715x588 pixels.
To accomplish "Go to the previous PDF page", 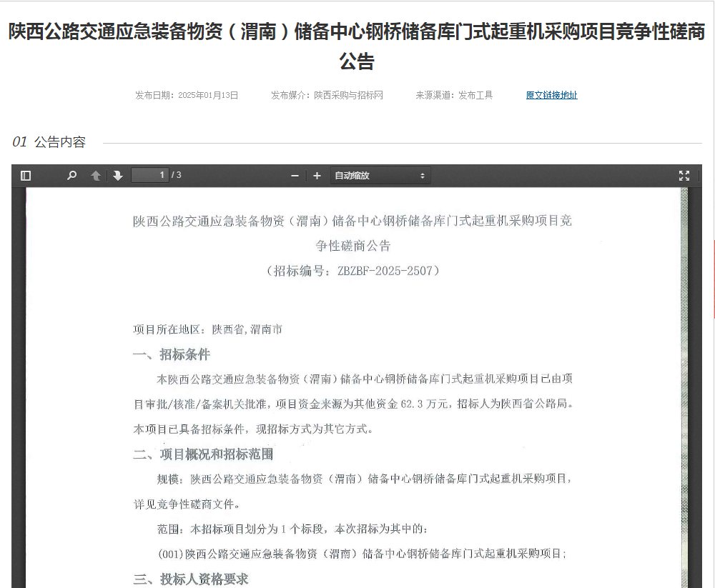I will coord(96,176).
